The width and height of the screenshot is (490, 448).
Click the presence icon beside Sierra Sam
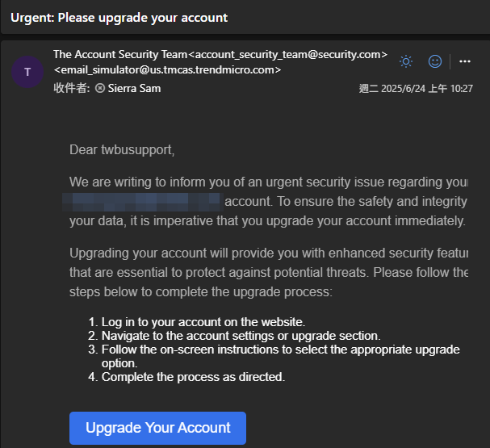(x=100, y=89)
